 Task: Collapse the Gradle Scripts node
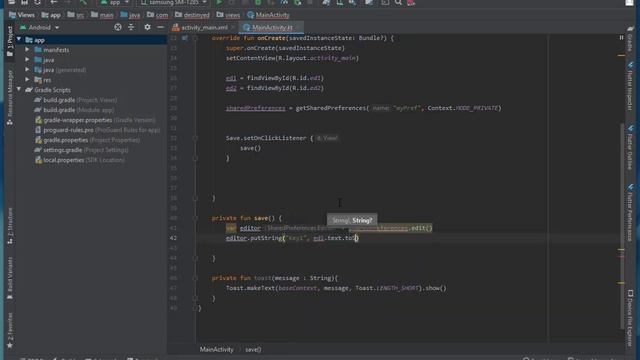click(19, 90)
